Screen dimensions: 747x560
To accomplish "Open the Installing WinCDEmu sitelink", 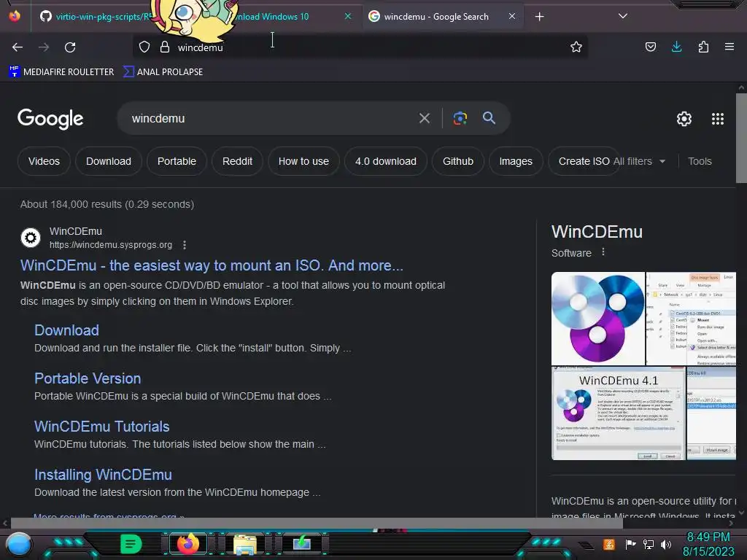I will click(103, 474).
